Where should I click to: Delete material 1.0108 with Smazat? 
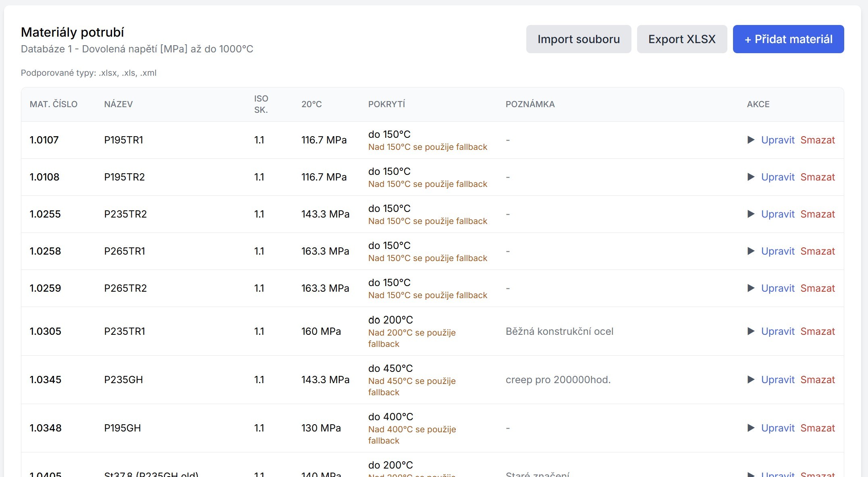[x=817, y=177]
